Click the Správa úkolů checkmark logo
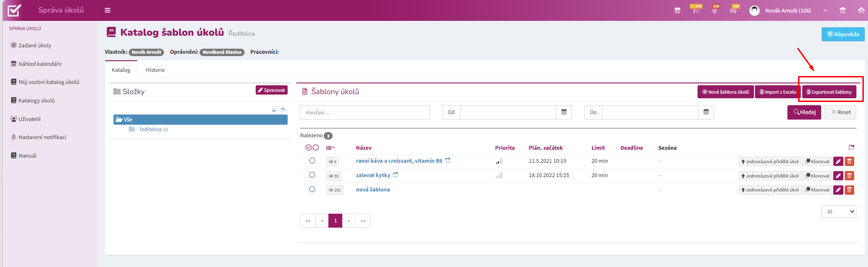The width and height of the screenshot is (868, 267). pyautogui.click(x=15, y=10)
